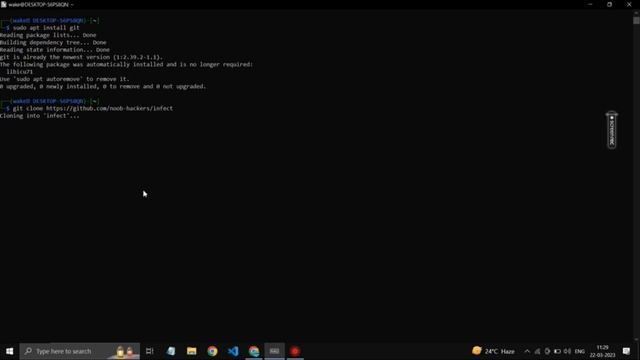Switch to the second Chrome window on the taskbar
Viewport: 640px width, 360px height.
(254, 351)
